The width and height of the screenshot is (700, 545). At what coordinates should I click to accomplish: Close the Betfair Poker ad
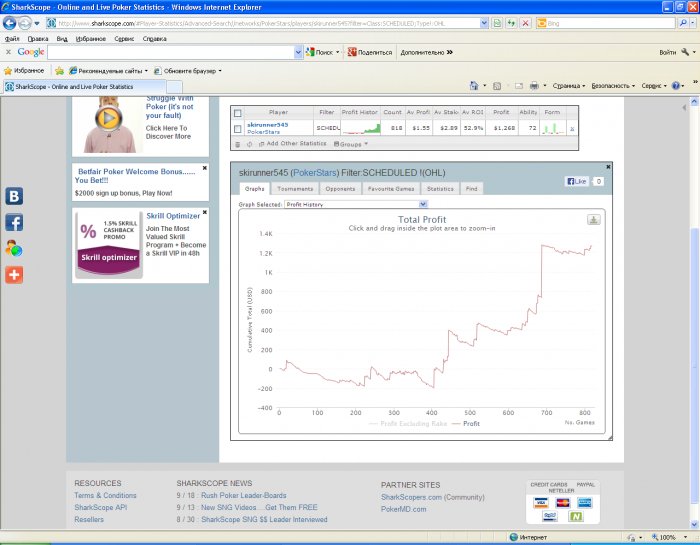point(204,168)
